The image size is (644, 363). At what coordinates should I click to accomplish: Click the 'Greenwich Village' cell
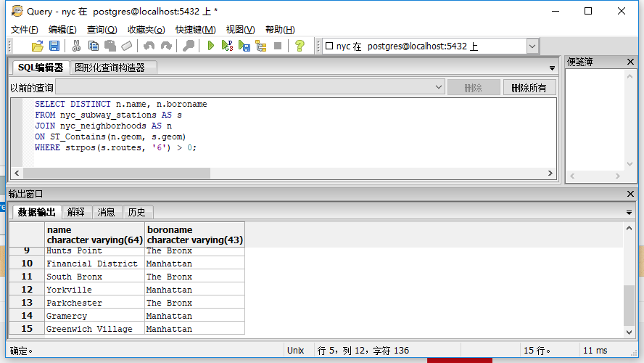tap(94, 328)
